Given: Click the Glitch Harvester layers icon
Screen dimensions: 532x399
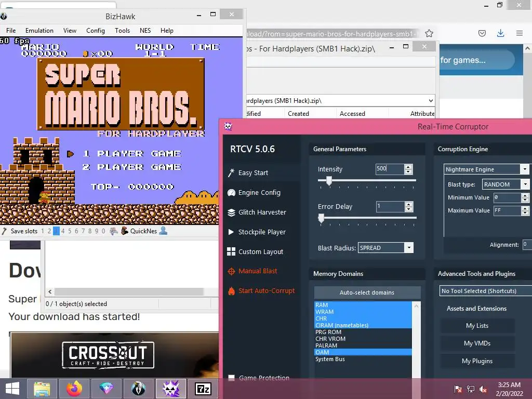Looking at the screenshot, I should (x=231, y=212).
